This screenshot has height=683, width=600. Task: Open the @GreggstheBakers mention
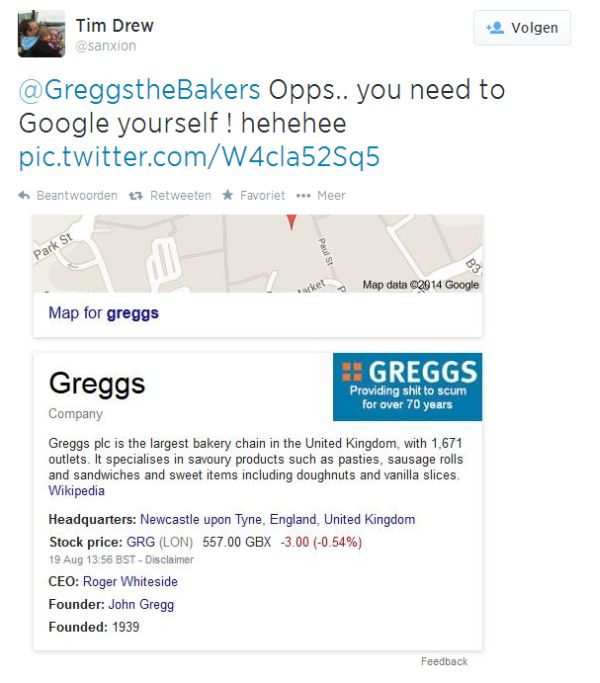pos(139,90)
